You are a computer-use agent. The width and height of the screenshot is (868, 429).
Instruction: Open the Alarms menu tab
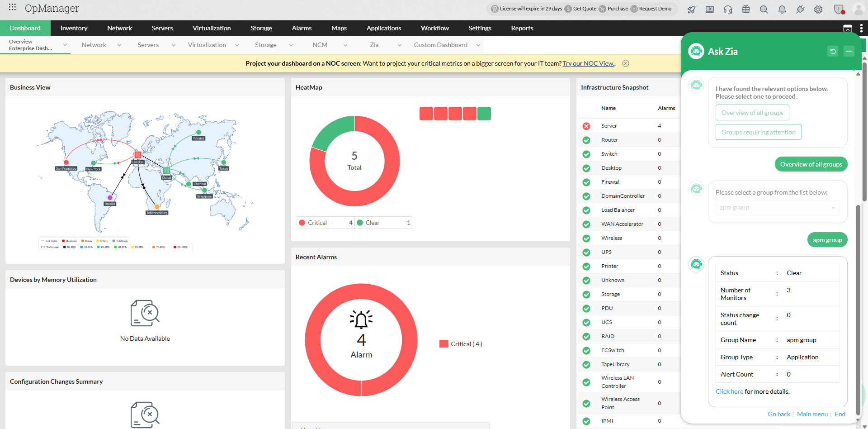click(302, 28)
